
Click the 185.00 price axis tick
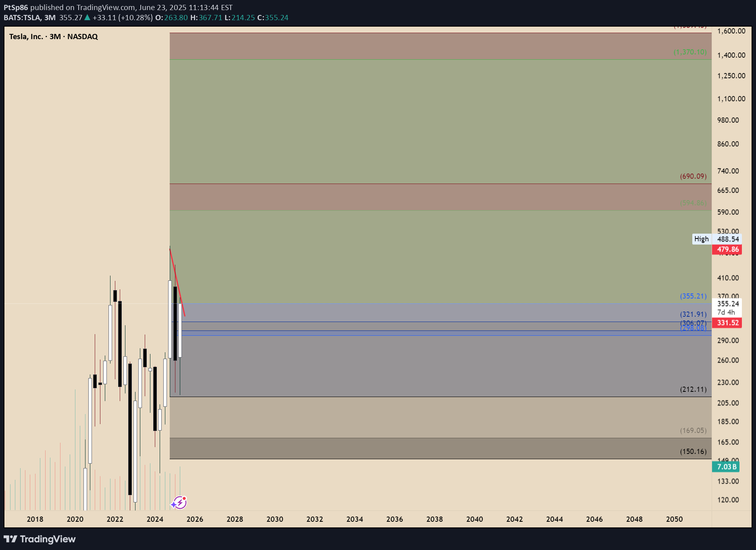[728, 422]
